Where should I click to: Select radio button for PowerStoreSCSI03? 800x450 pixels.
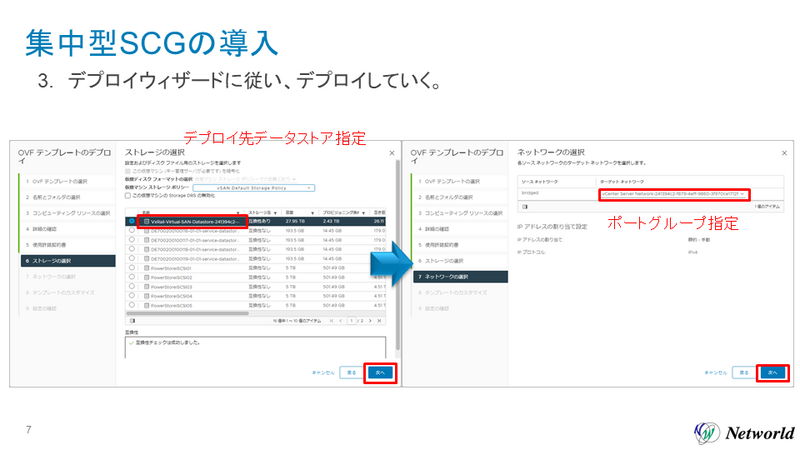coord(132,286)
